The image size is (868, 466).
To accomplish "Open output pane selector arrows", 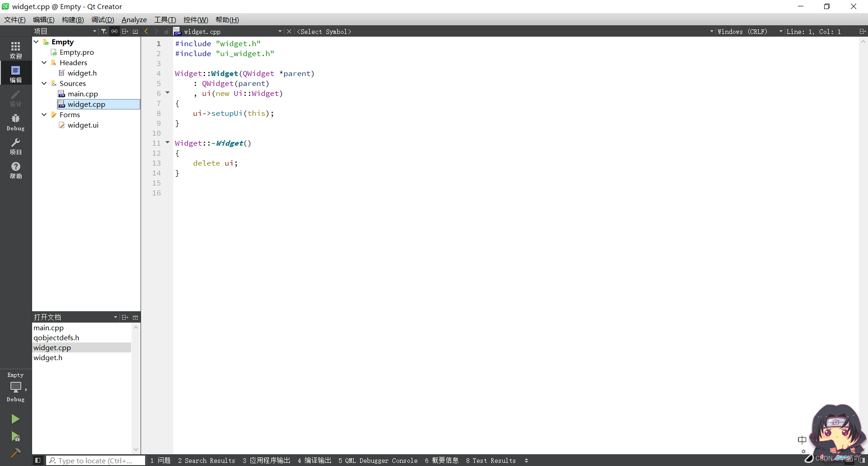I will (x=526, y=461).
